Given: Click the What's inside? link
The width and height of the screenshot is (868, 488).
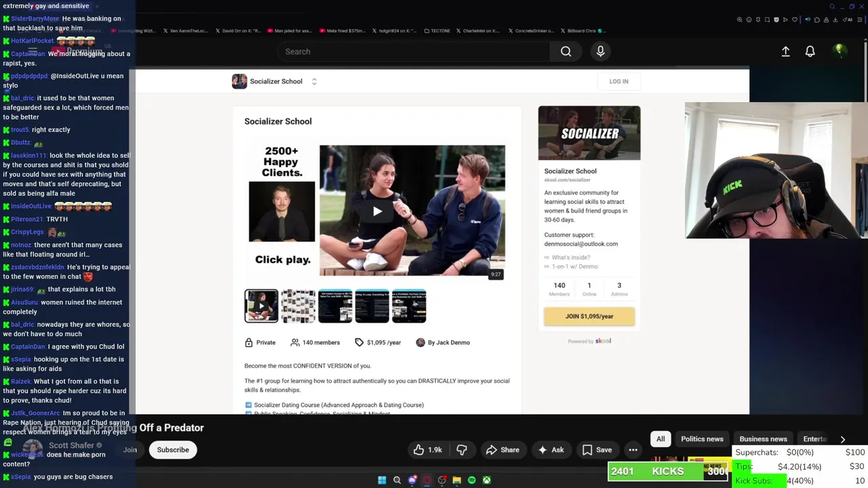Looking at the screenshot, I should (570, 258).
